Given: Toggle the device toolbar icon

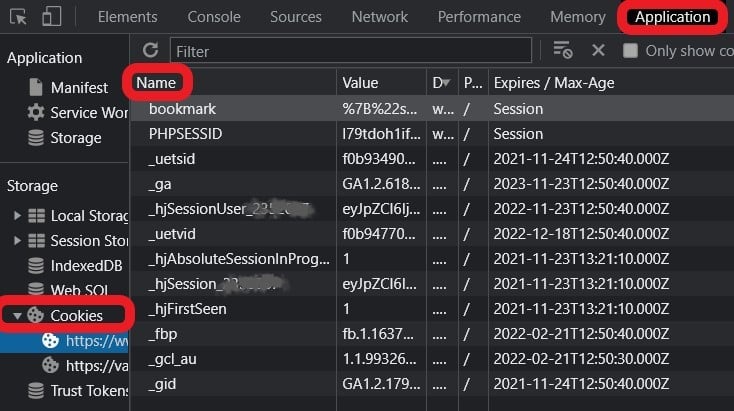Looking at the screenshot, I should [x=51, y=16].
